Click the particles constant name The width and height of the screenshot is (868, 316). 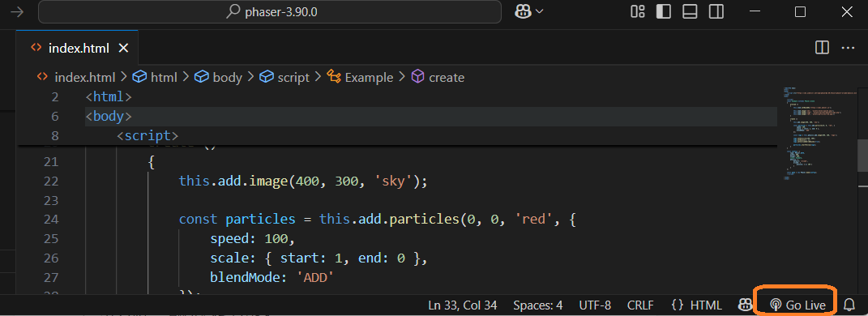(260, 219)
